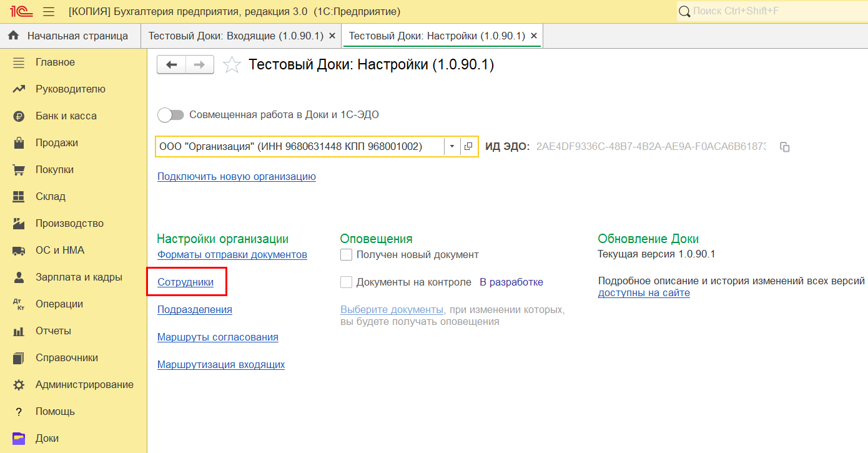This screenshot has width=868, height=453.
Task: Copy the ИД ЭДО value
Action: (x=786, y=147)
